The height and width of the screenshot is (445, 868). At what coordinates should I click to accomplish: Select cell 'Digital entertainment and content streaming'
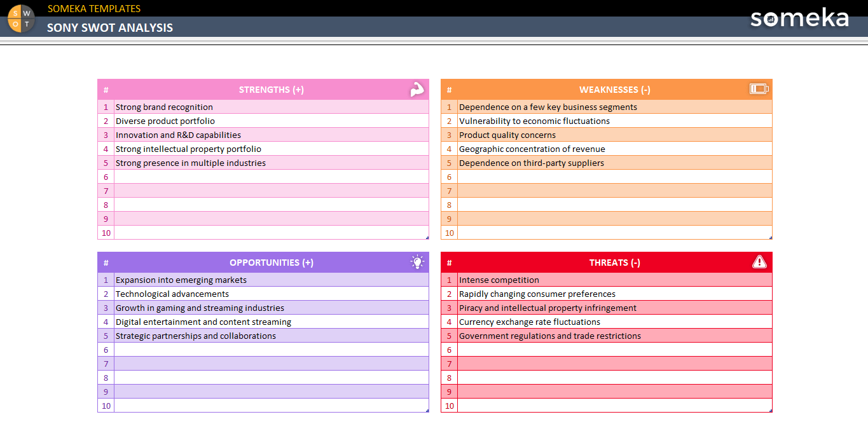click(272, 322)
